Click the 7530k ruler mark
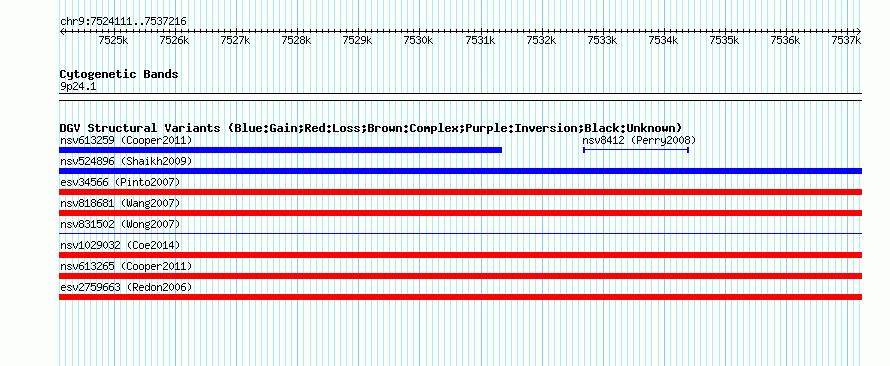 419,40
